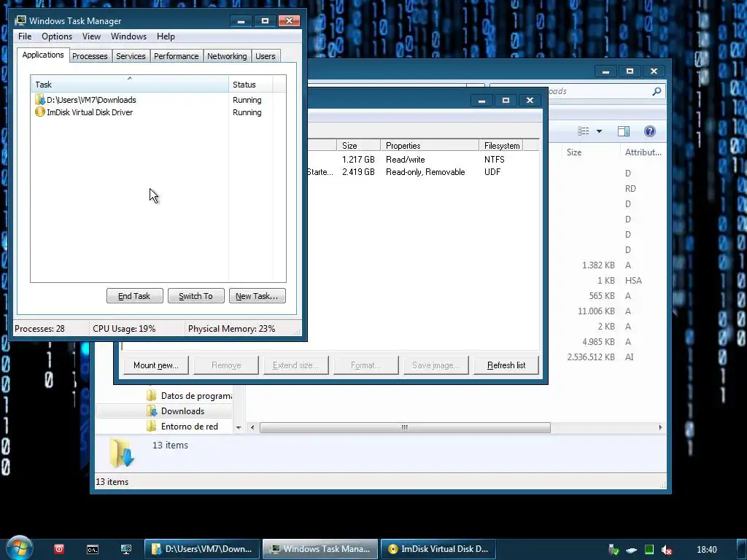747x560 pixels.
Task: Toggle the preview pane icon in Explorer
Action: [x=624, y=131]
